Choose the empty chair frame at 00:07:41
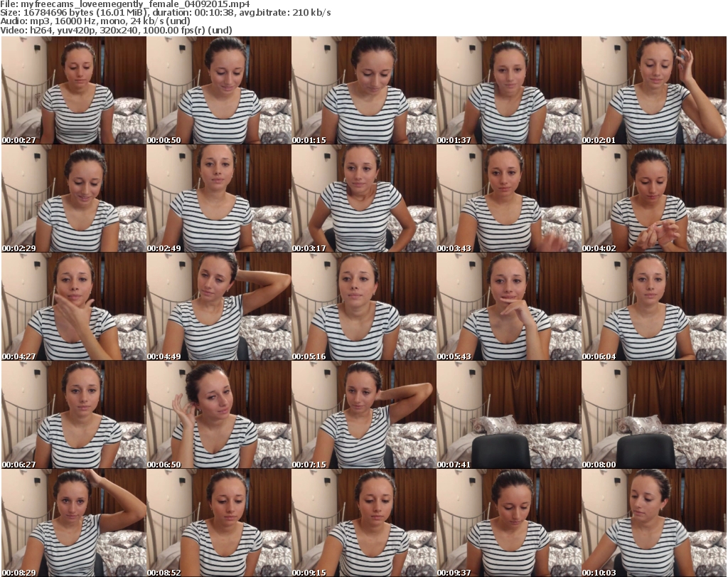The image size is (728, 577). [509, 415]
